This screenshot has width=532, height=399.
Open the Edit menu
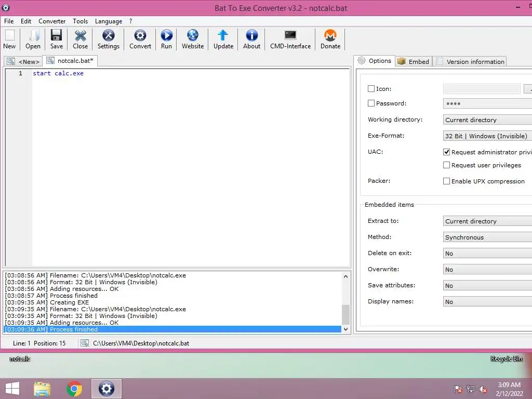26,21
